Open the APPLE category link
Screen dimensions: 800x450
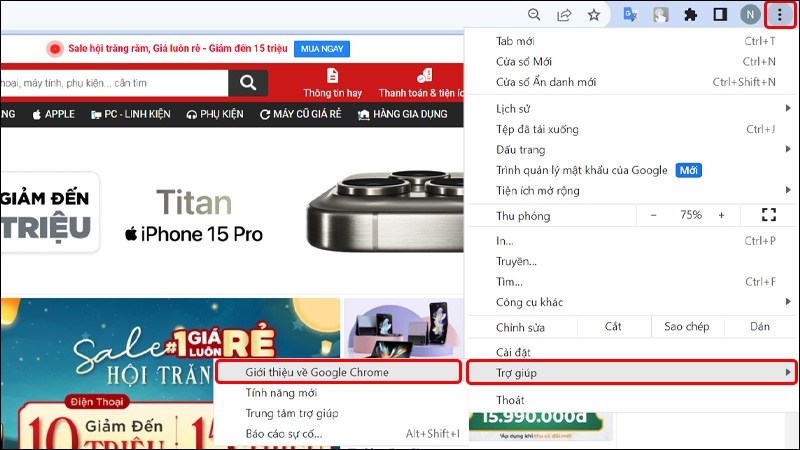point(54,114)
